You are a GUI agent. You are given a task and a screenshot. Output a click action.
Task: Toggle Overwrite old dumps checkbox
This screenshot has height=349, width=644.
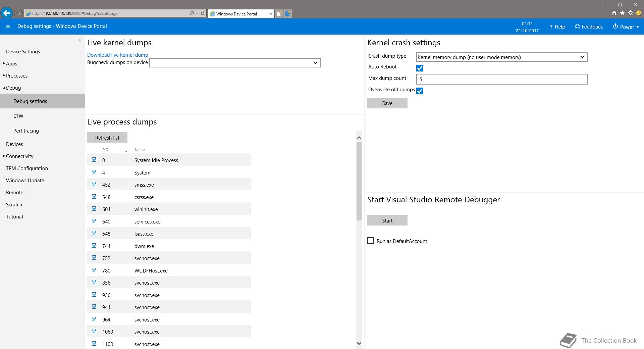[419, 91]
